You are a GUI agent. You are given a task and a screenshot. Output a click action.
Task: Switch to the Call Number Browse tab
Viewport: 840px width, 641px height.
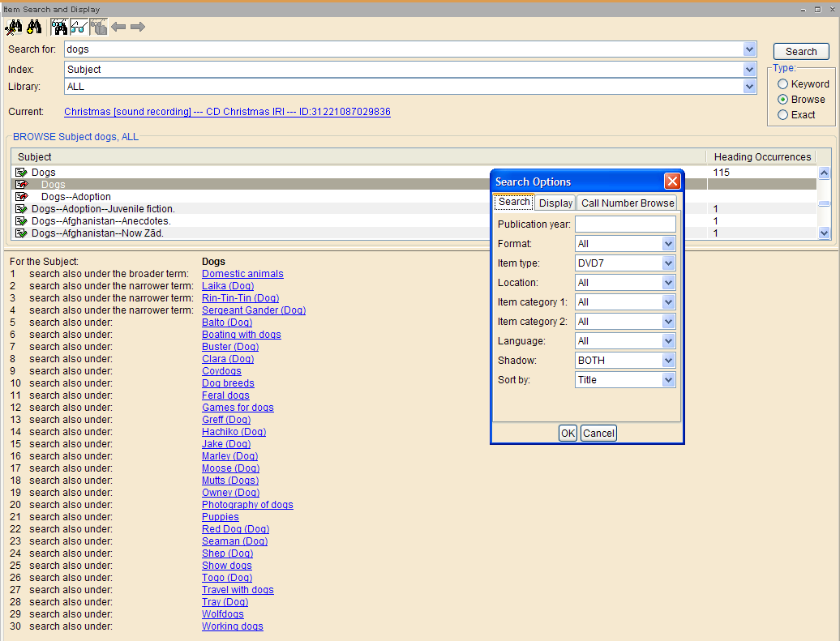click(628, 203)
